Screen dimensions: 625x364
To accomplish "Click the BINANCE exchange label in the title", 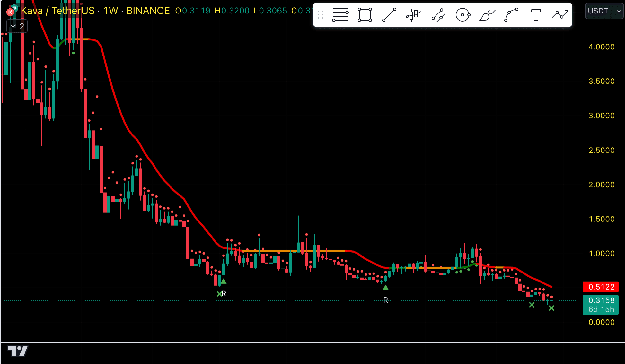I will tap(148, 11).
